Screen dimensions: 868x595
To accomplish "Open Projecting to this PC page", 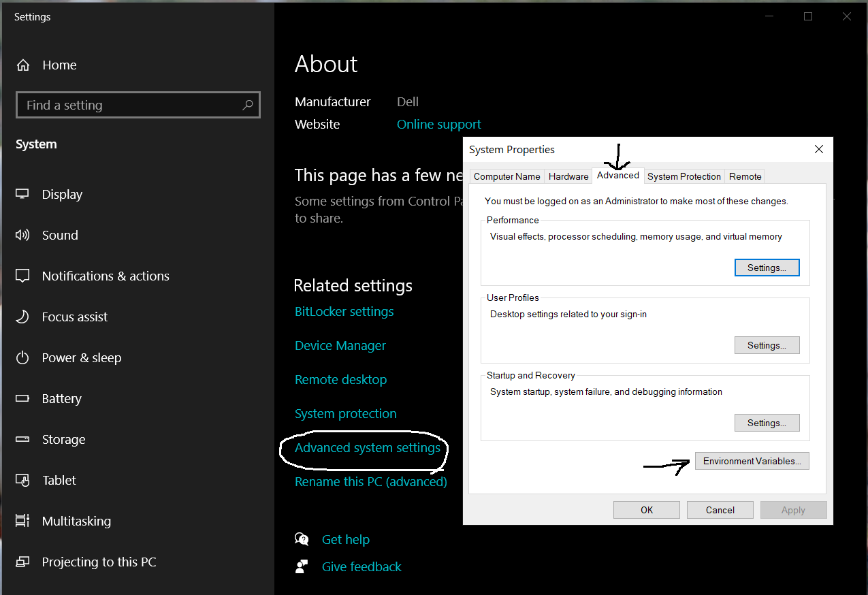I will (99, 562).
